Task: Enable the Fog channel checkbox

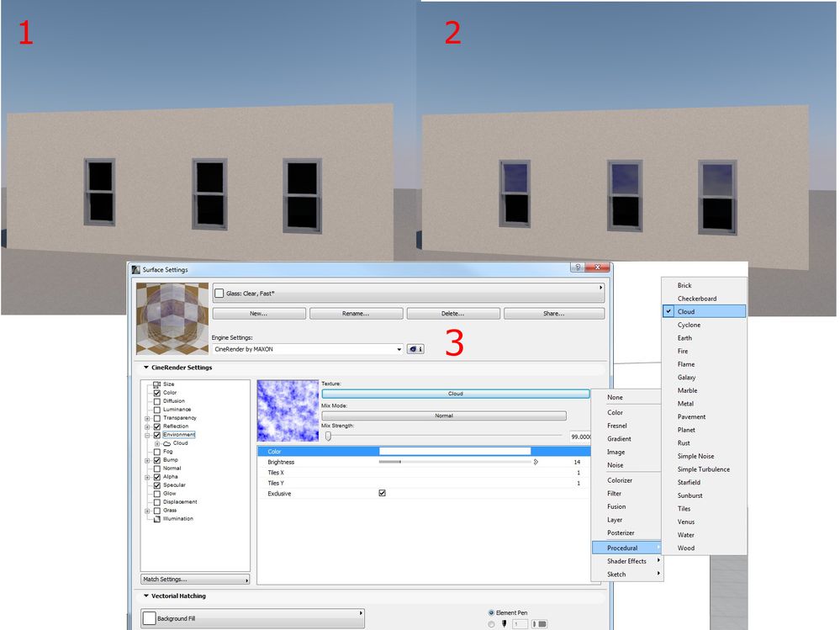Action: [157, 452]
